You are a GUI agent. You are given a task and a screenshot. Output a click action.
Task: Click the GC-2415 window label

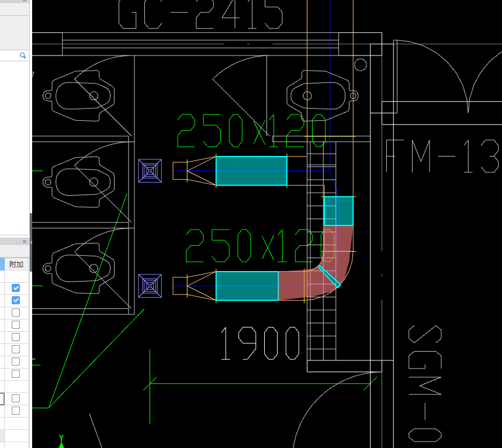[x=200, y=15]
